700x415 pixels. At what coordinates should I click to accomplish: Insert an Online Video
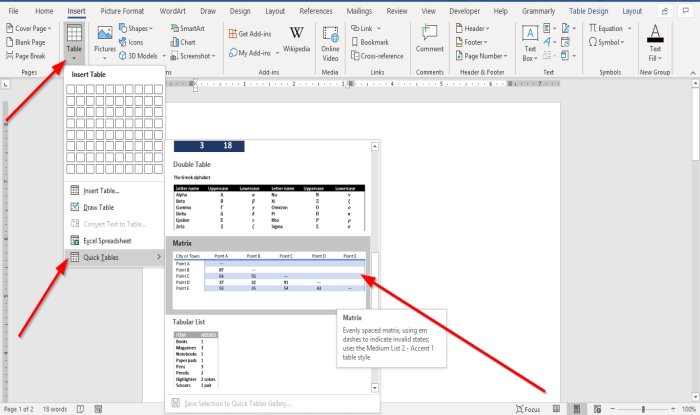(x=330, y=44)
